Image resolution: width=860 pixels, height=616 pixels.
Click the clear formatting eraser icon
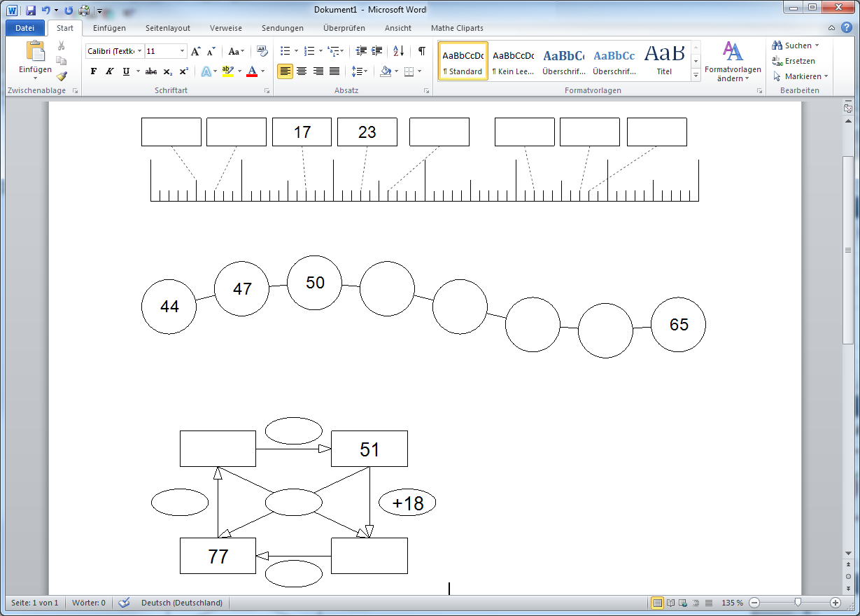pos(262,51)
